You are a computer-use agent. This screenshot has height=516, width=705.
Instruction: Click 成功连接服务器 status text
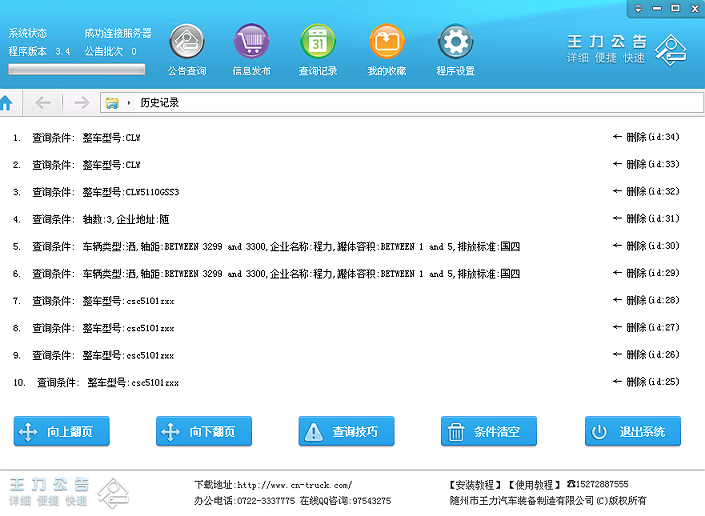tap(118, 33)
